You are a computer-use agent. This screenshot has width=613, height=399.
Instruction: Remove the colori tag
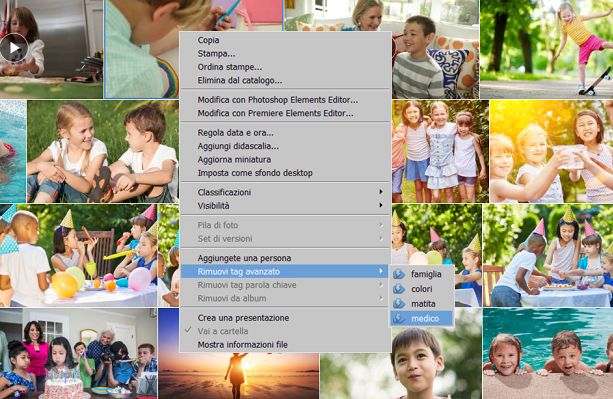(x=422, y=289)
